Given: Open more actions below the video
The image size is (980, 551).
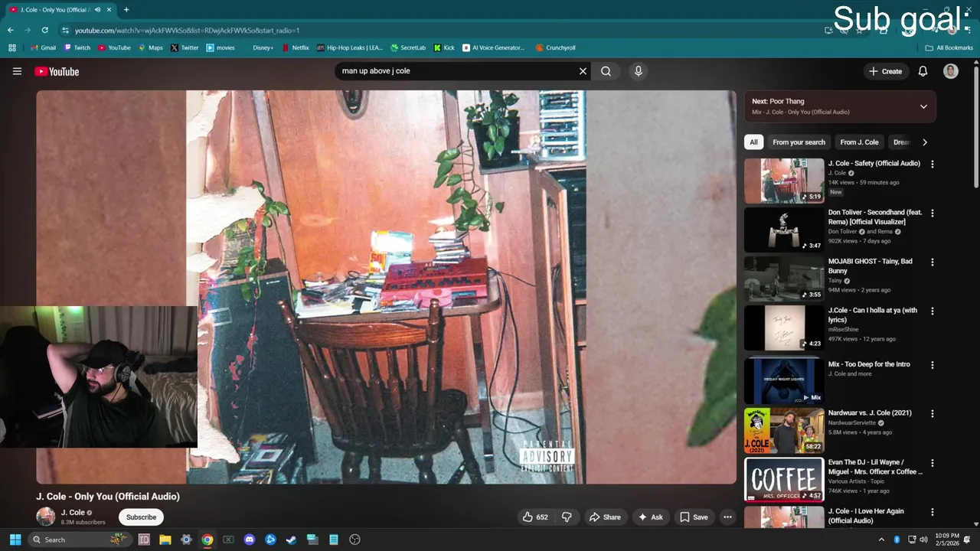Looking at the screenshot, I should point(727,517).
